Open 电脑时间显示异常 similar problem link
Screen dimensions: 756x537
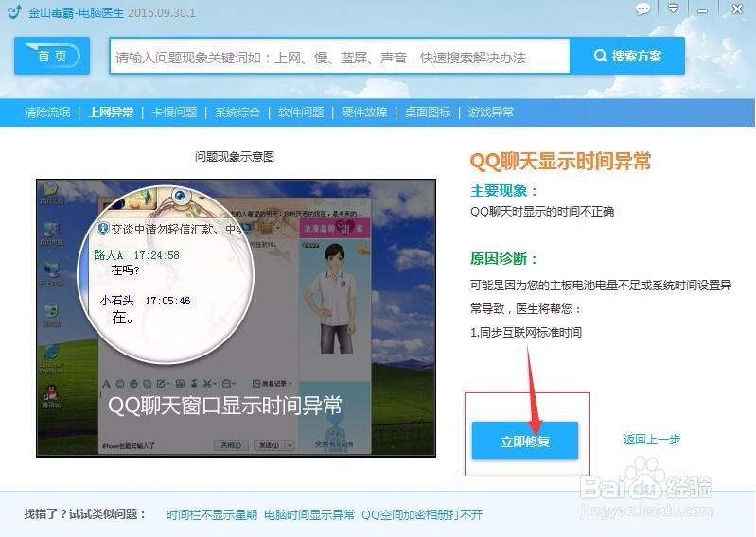pos(309,514)
